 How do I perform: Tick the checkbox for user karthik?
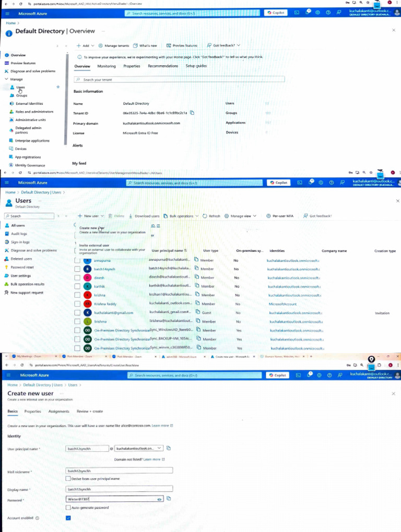(77, 286)
